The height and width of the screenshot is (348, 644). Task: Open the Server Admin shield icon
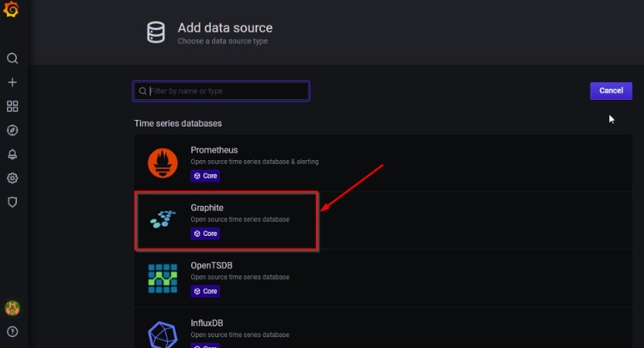point(12,202)
